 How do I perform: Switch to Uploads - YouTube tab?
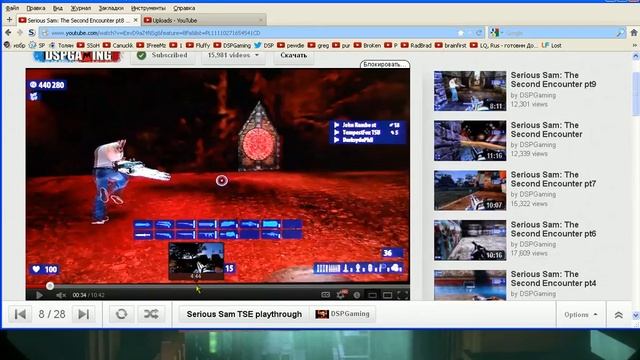point(203,20)
